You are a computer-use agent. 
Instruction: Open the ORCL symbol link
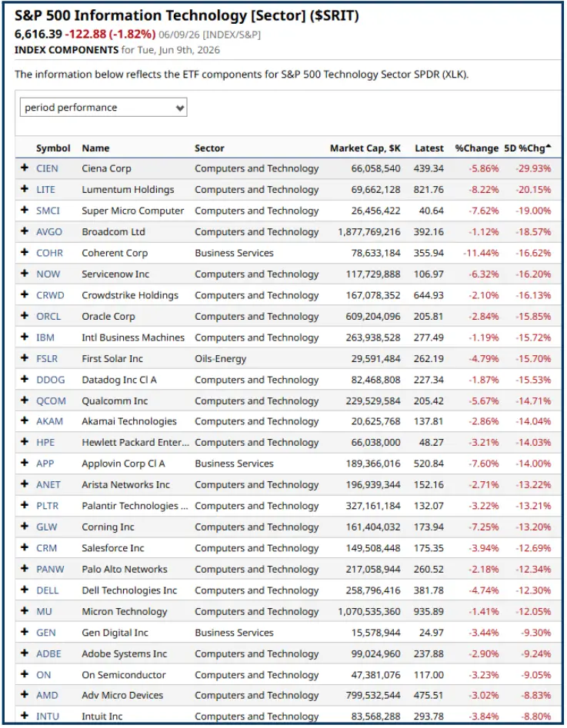48,316
